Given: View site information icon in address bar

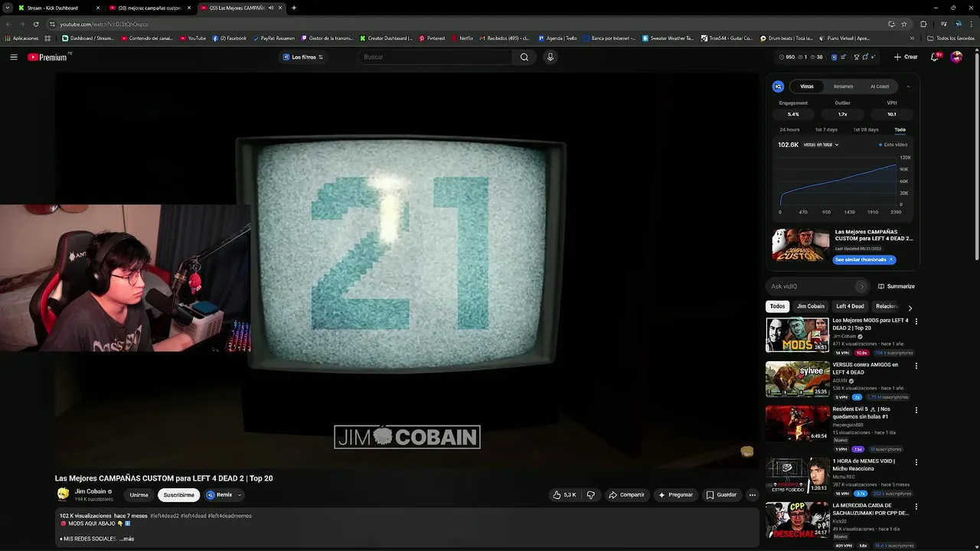Looking at the screenshot, I should [x=52, y=24].
